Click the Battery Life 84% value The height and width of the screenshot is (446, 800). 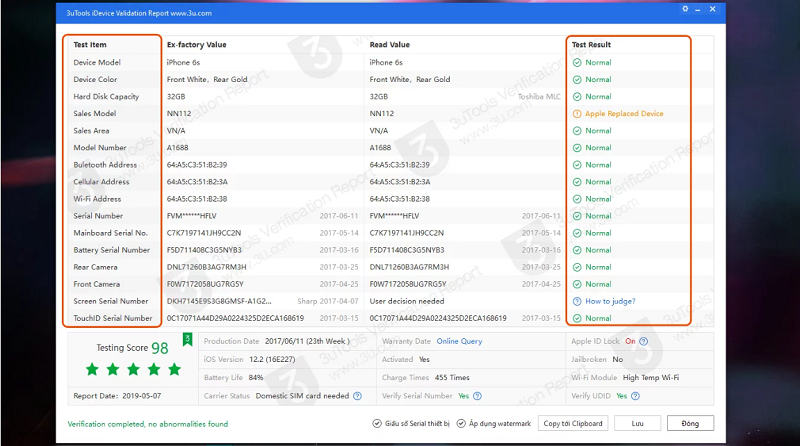[x=256, y=378]
